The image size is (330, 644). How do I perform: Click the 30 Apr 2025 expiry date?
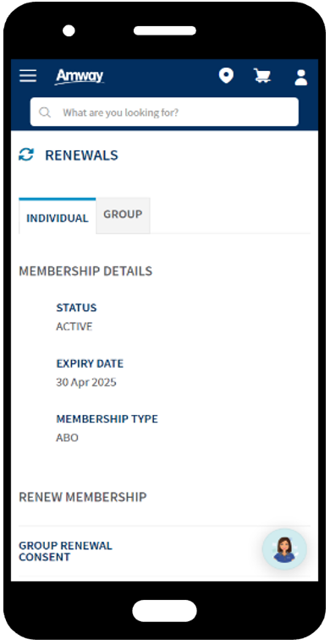(x=86, y=382)
